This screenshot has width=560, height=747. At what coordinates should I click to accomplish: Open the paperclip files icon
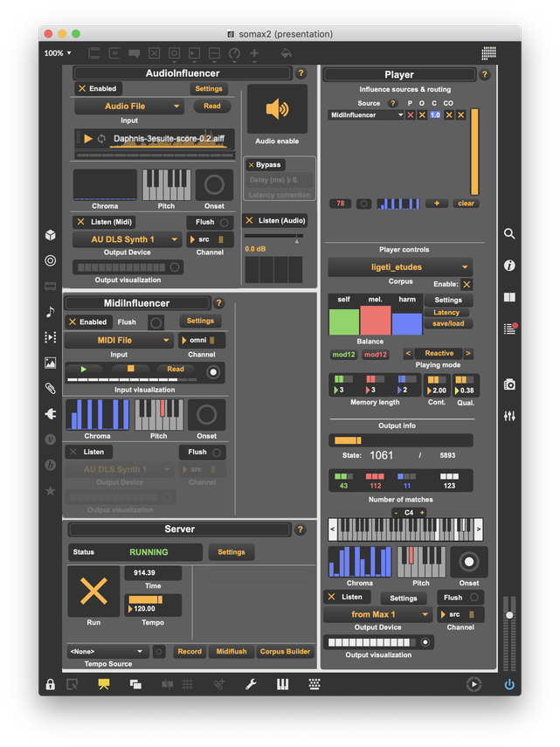click(x=50, y=388)
